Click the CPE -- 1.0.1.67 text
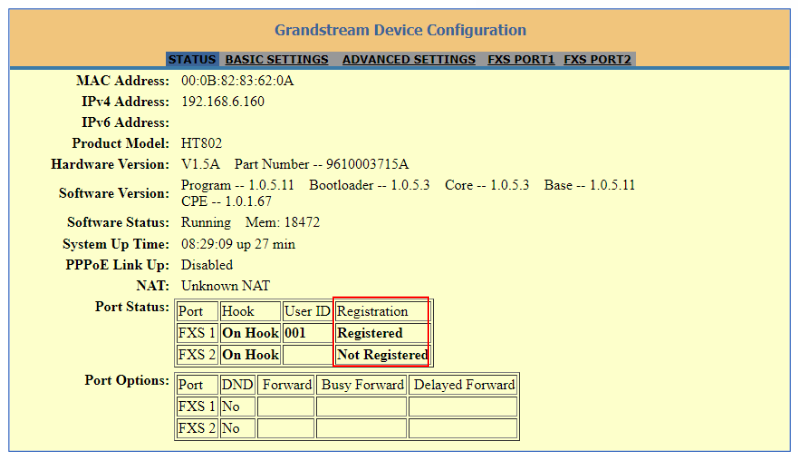The image size is (798, 460). (x=226, y=202)
